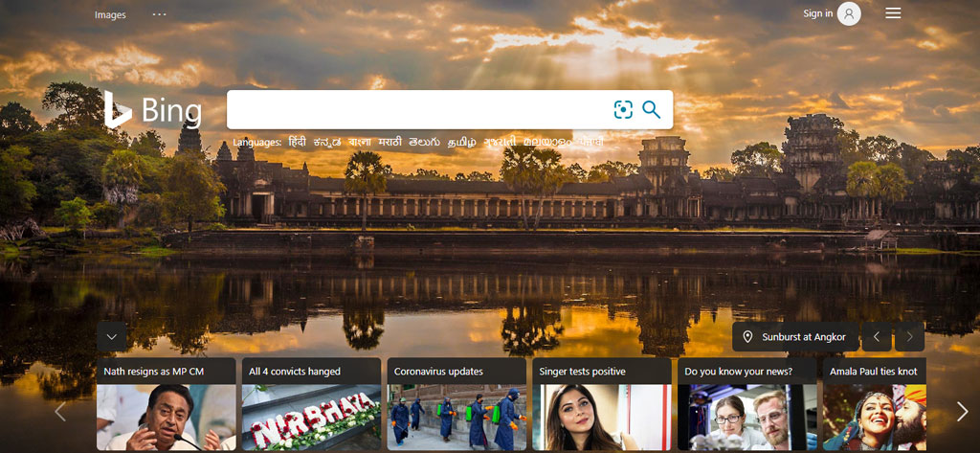This screenshot has width=980, height=453.
Task: Open 'Singer tests positive' headline
Action: click(x=583, y=371)
